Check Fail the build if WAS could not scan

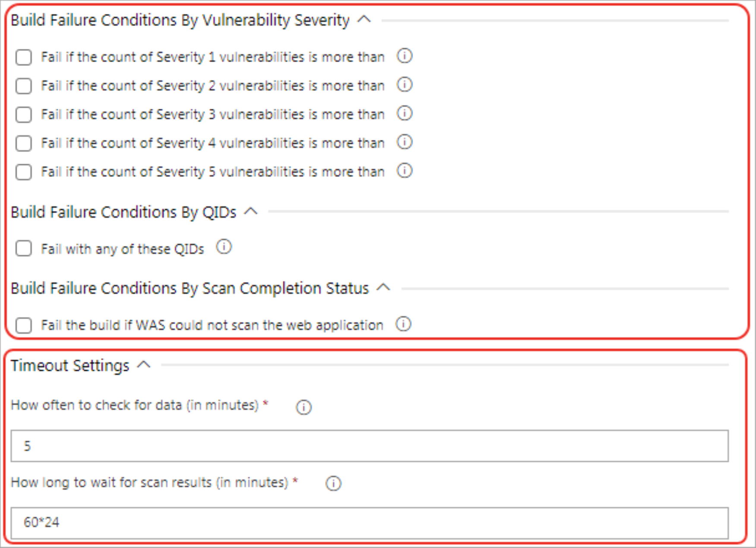[x=24, y=325]
